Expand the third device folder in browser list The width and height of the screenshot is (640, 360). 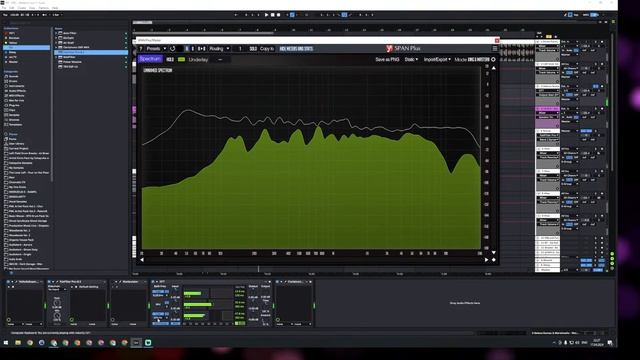click(56, 43)
